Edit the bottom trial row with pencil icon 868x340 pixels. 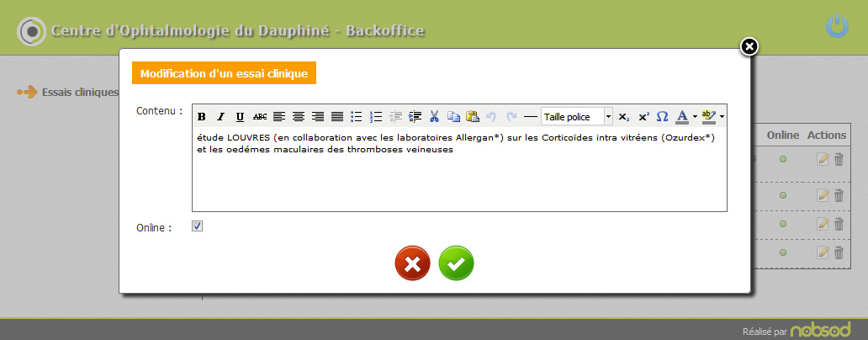pos(823,252)
